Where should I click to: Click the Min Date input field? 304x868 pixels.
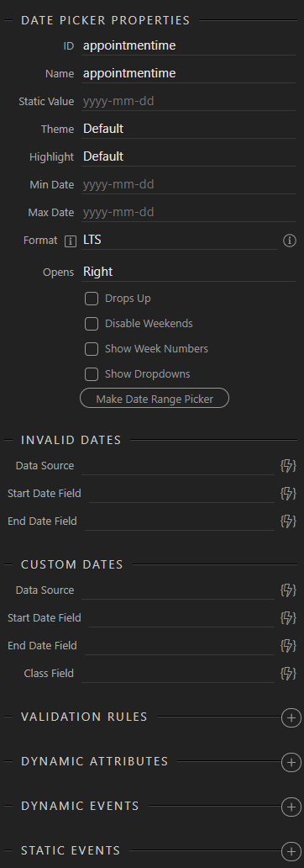pyautogui.click(x=188, y=184)
